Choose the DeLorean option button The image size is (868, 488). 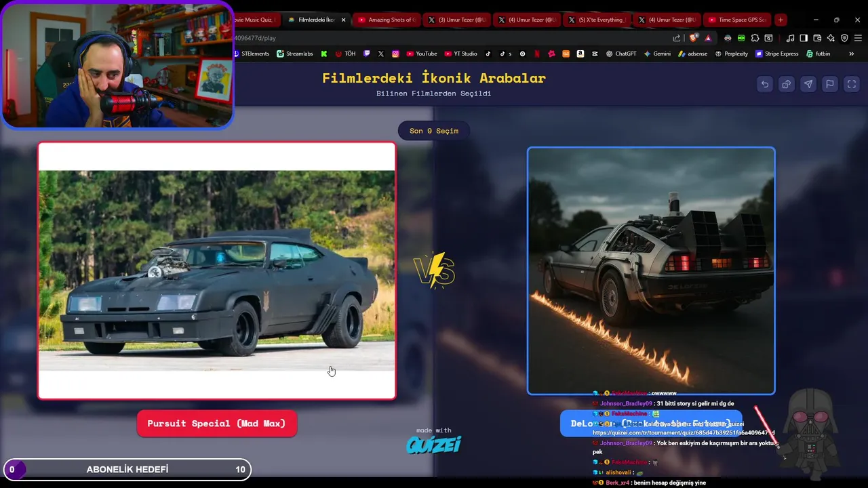click(651, 424)
